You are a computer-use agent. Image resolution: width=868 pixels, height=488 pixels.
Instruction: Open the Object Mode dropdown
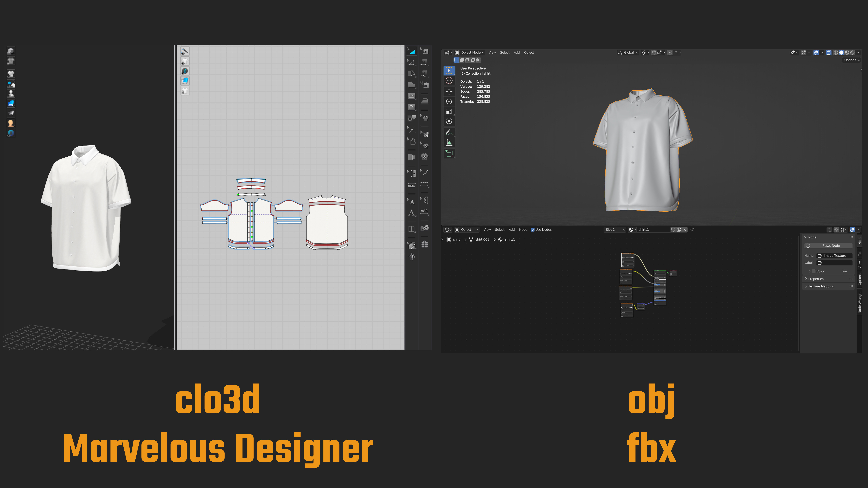click(x=470, y=52)
